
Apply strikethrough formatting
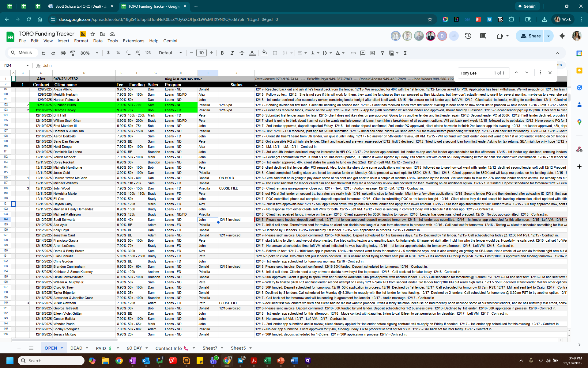pyautogui.click(x=242, y=53)
